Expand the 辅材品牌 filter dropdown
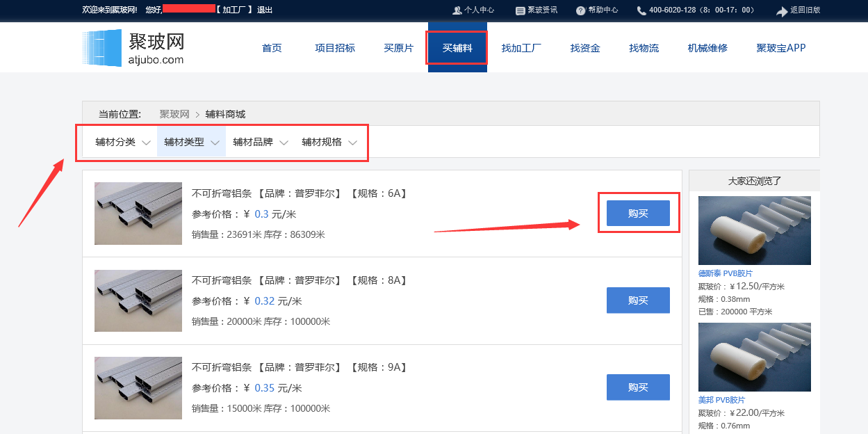The width and height of the screenshot is (868, 434). 260,142
